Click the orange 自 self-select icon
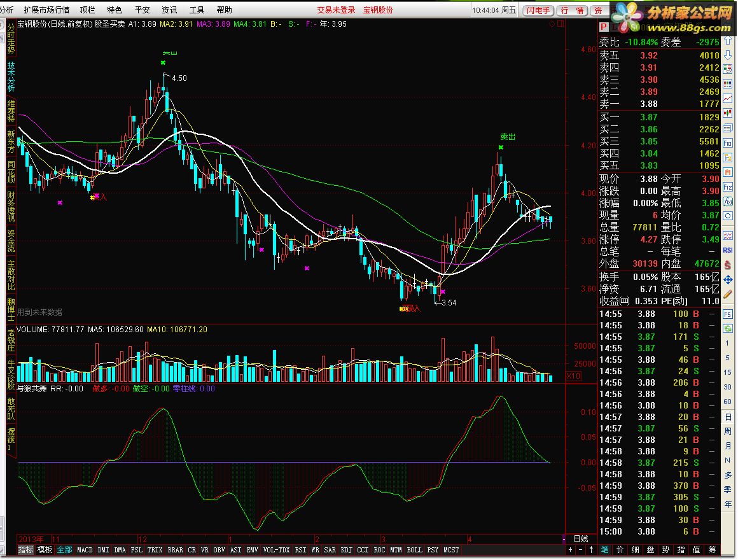The width and height of the screenshot is (738, 560). [728, 172]
